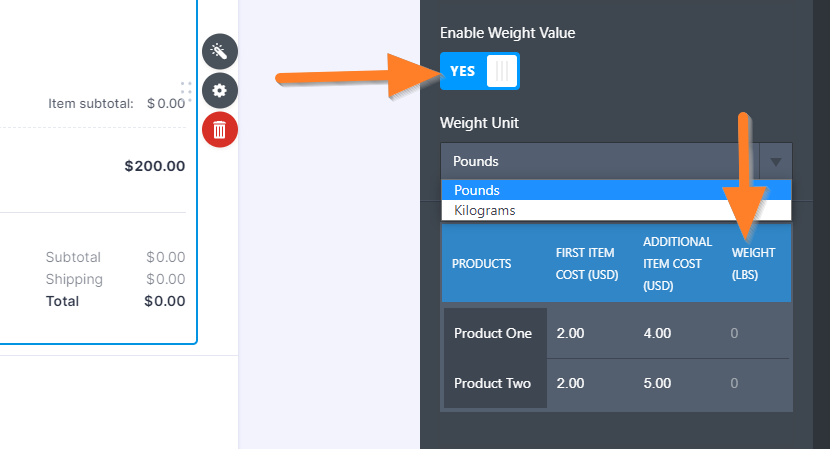Click the Weight (LBS) column header
Viewport: 830px width, 449px height.
pyautogui.click(x=753, y=264)
